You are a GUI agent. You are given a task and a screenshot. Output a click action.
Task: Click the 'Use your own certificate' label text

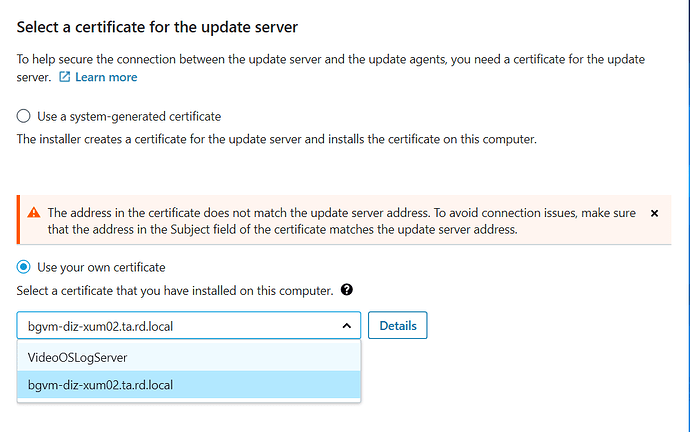[x=101, y=267]
